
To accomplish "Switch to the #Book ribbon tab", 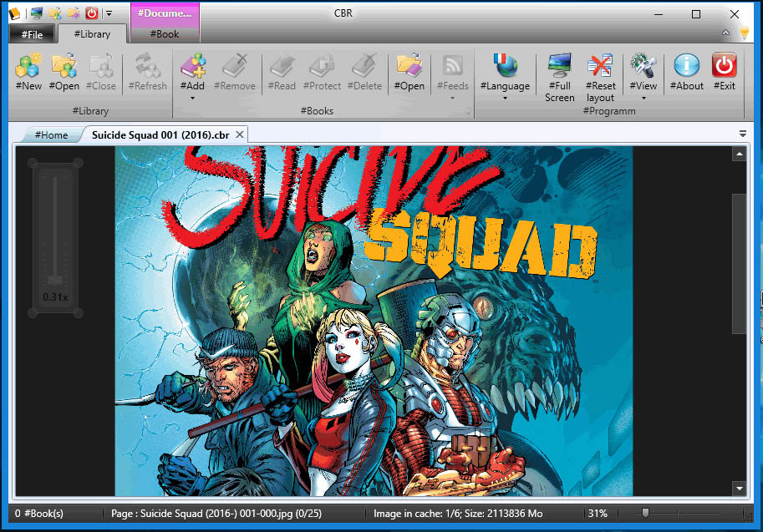I will click(x=165, y=34).
